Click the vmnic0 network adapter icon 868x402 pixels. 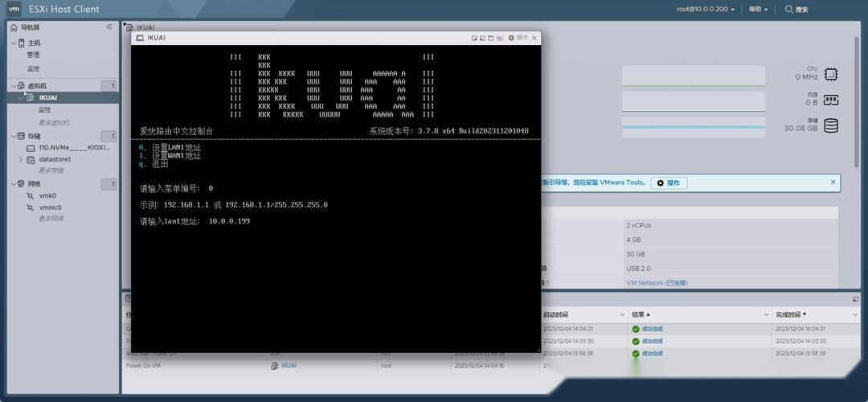(x=31, y=207)
